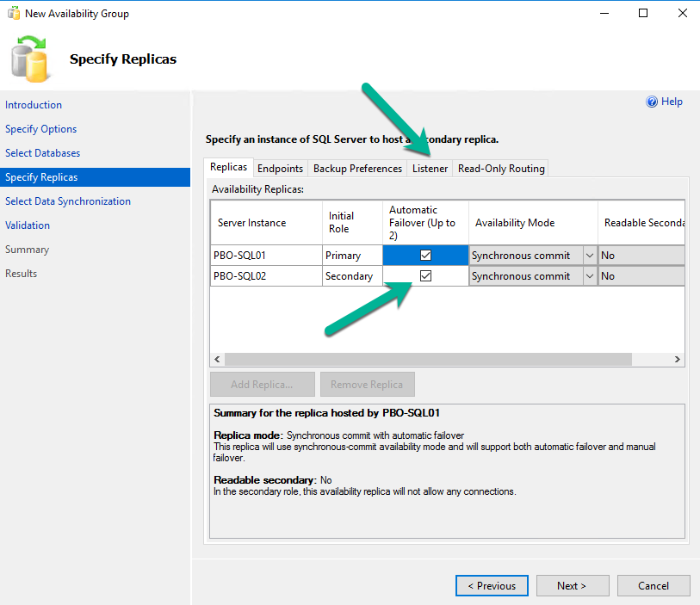Click the Next button
Viewport: 700px width, 605px height.
(x=573, y=585)
